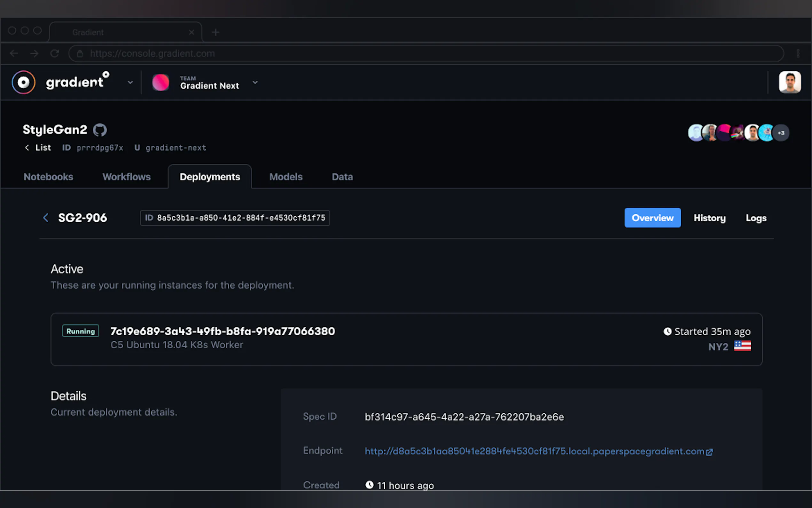812x508 pixels.
Task: Open a new browser tab
Action: pyautogui.click(x=215, y=32)
